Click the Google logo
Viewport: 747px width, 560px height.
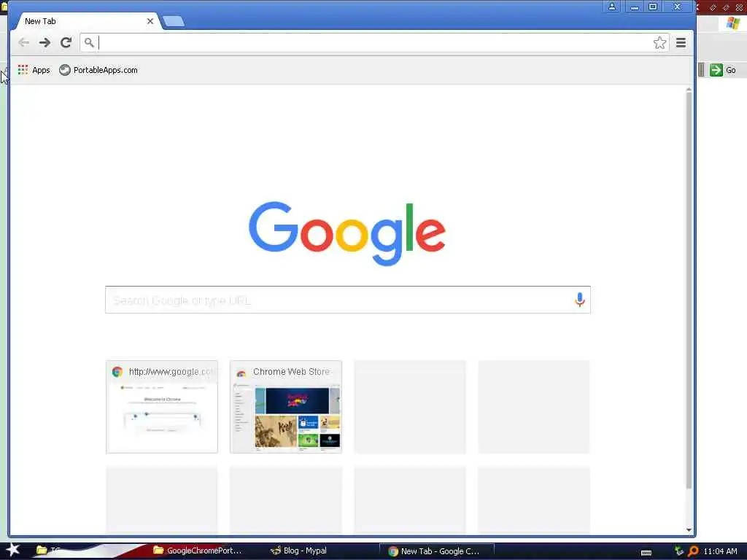[x=347, y=233]
